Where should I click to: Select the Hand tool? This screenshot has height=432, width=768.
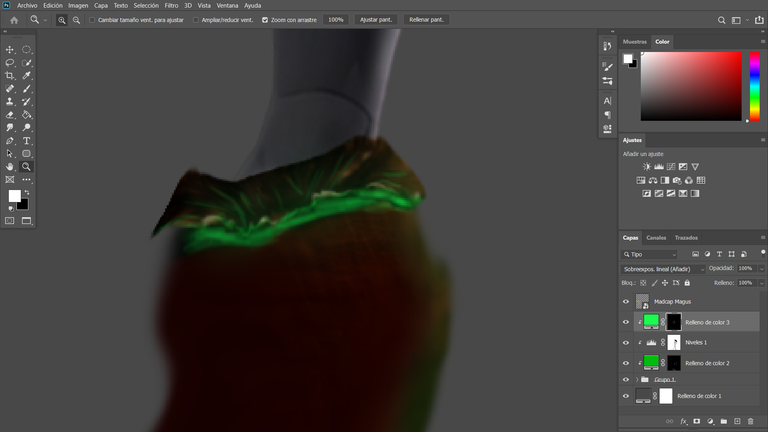pos(10,167)
